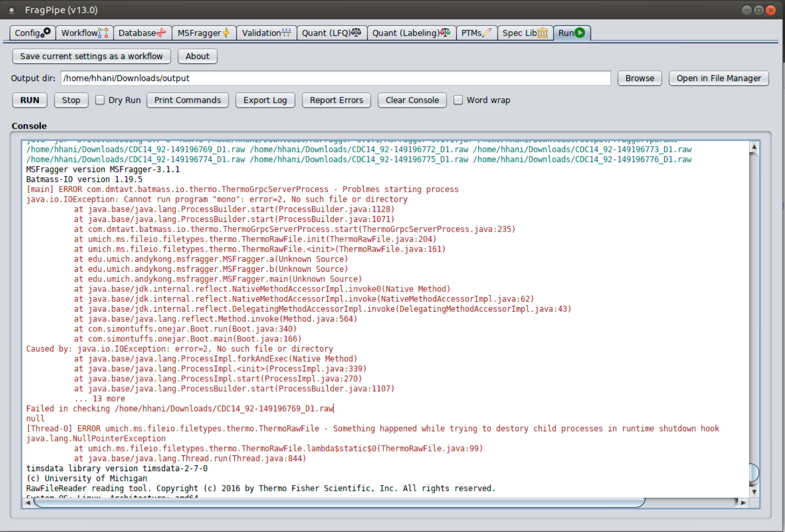The image size is (785, 532).
Task: Stop the current analysis
Action: point(71,100)
